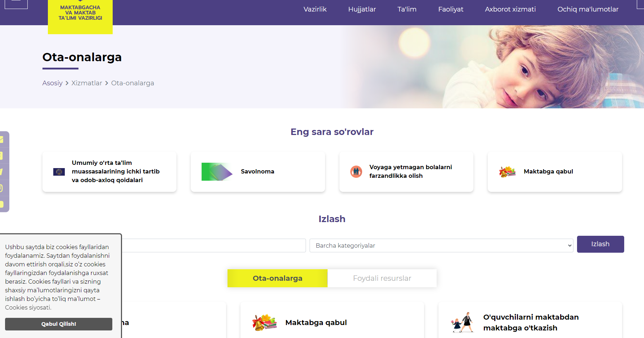This screenshot has height=338, width=644.
Task: Open the Instagram icon in the side panel
Action: (2, 188)
